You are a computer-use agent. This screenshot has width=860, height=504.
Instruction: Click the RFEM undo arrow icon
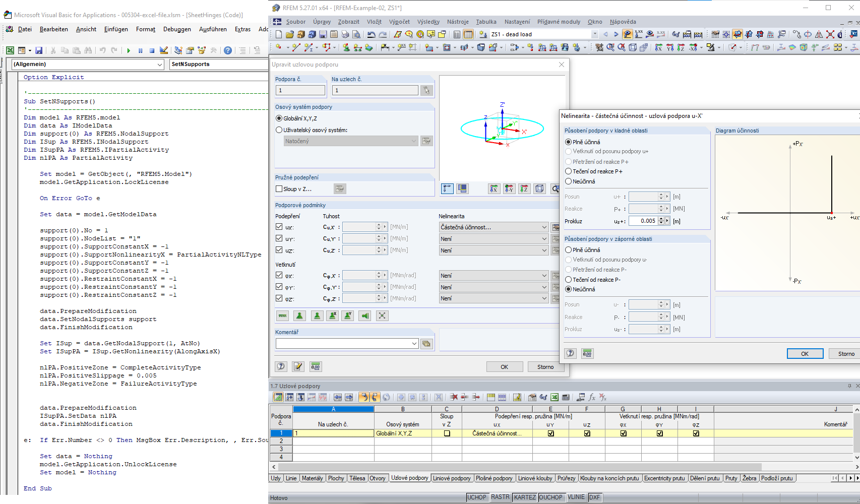point(372,34)
